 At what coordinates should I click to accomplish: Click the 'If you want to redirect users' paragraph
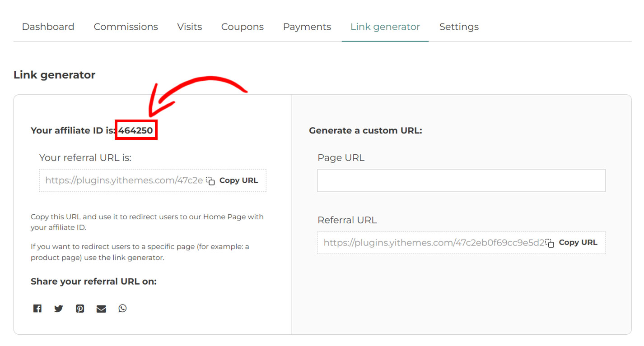[x=140, y=252]
